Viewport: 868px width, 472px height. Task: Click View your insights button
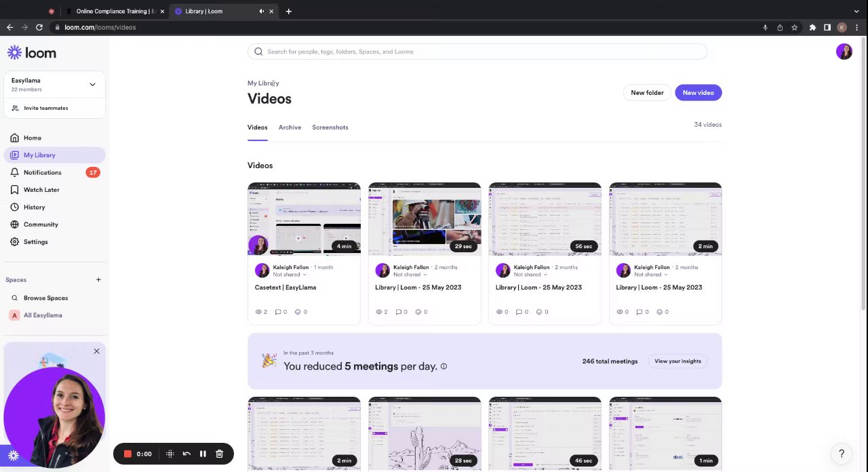tap(677, 361)
